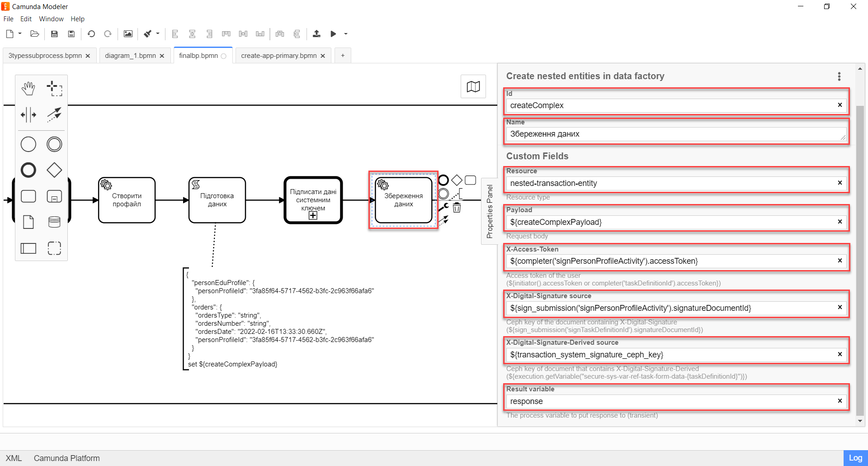Start process instance play icon
The image size is (868, 466).
333,34
